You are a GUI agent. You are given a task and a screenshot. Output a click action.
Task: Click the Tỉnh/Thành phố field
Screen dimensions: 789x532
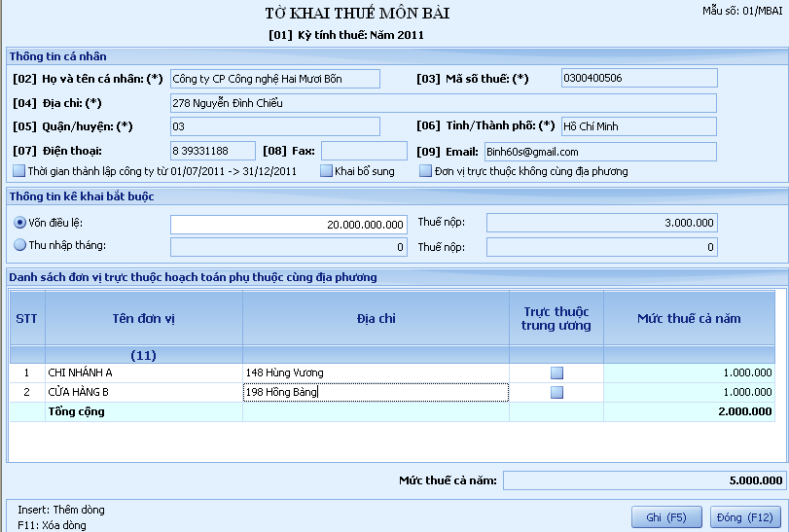(x=638, y=126)
